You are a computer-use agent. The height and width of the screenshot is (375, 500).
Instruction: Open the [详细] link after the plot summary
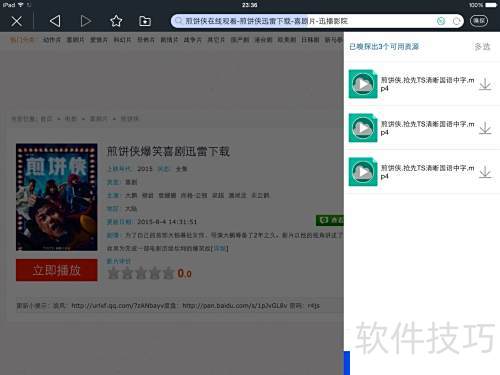coord(220,248)
